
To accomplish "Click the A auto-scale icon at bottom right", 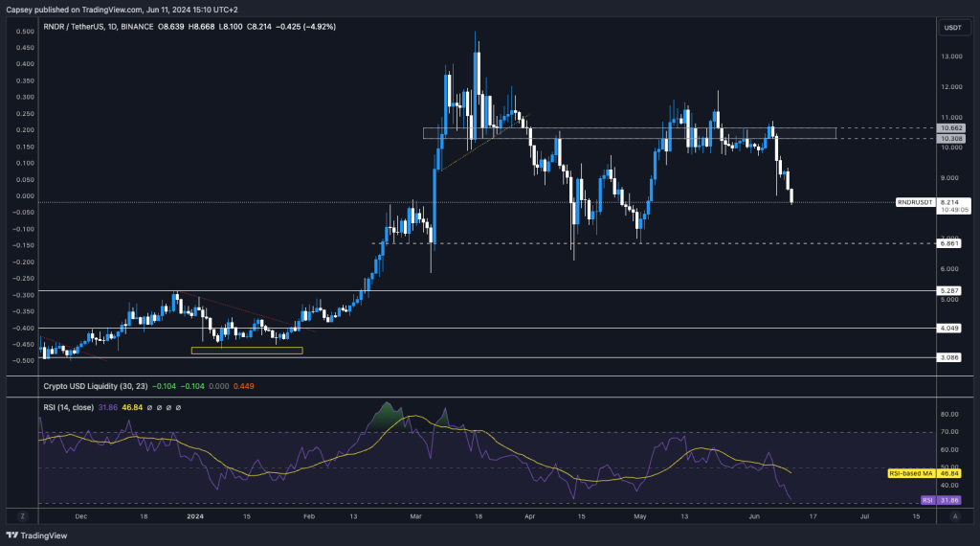I will 954,515.
